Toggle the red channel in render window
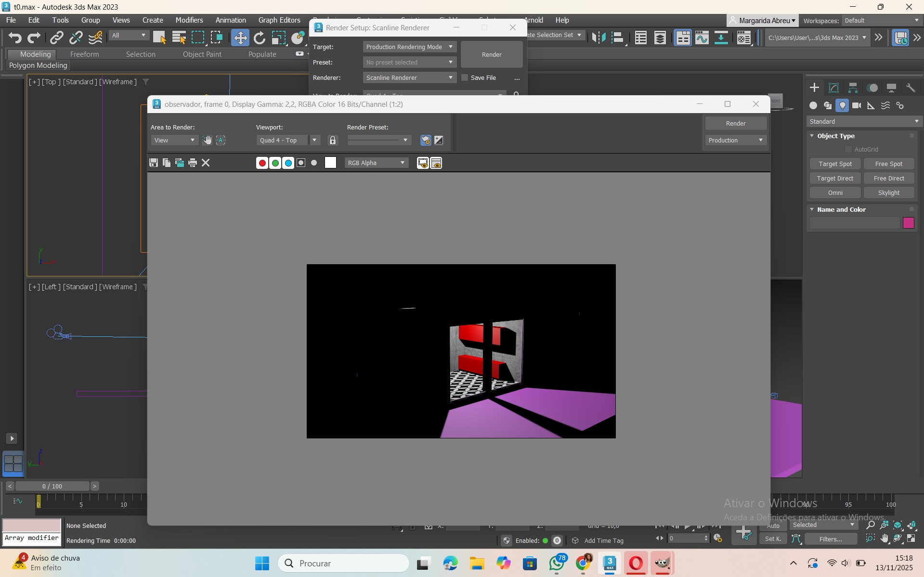924x577 pixels. pyautogui.click(x=262, y=163)
